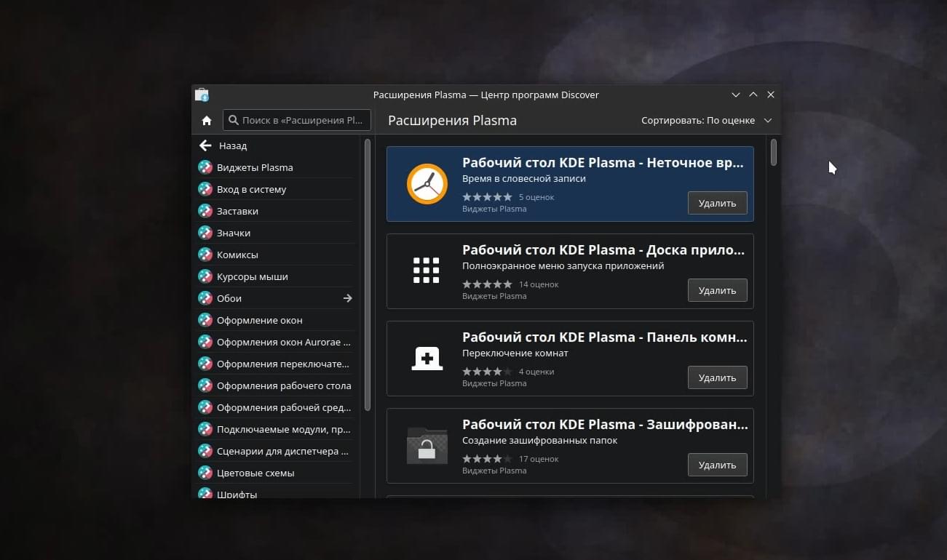Click the 14 оценок rating text

(x=539, y=284)
